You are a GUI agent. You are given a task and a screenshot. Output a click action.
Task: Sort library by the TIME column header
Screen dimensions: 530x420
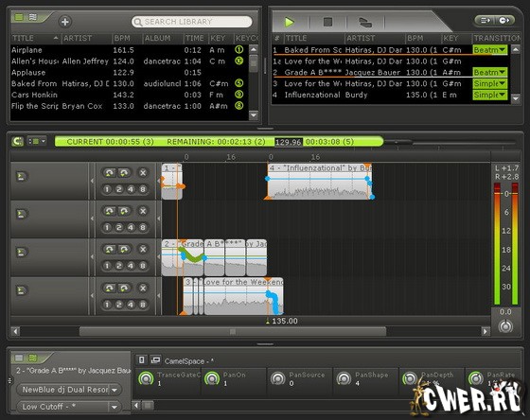(x=196, y=38)
